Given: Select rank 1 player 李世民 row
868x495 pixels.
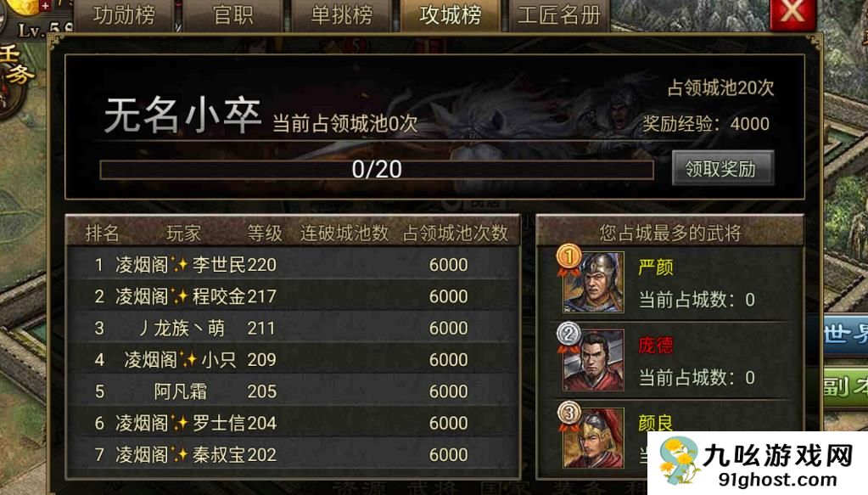Looking at the screenshot, I should [294, 265].
